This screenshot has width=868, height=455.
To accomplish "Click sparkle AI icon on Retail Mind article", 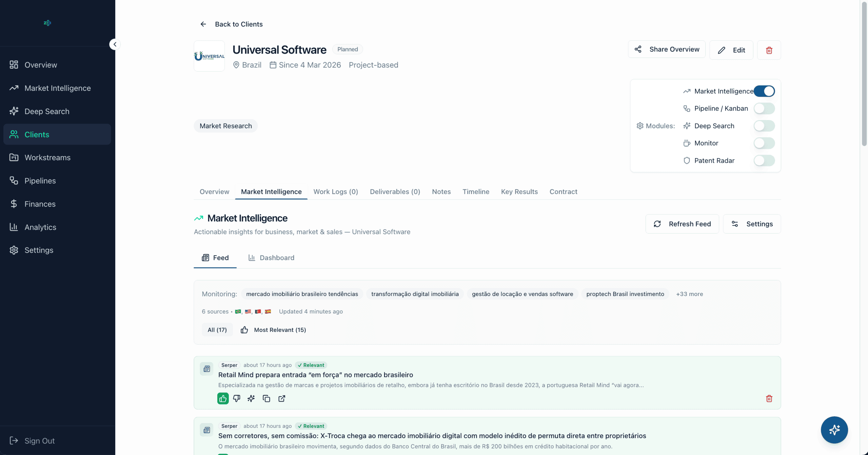I will pos(251,398).
